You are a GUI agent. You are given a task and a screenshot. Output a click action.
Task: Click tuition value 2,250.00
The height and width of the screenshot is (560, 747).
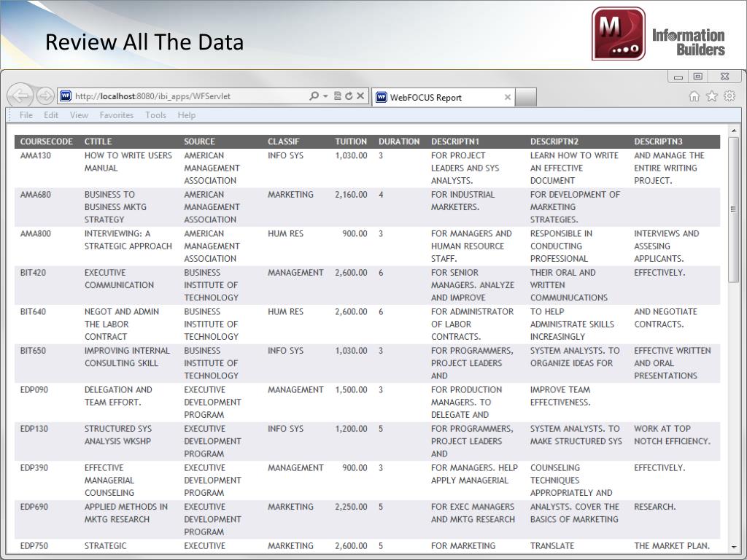[x=351, y=507]
